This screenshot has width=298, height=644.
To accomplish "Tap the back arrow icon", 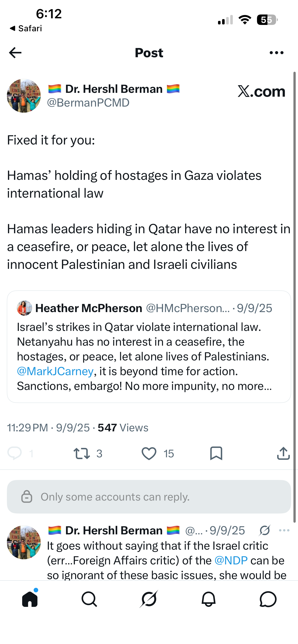I will pyautogui.click(x=15, y=53).
